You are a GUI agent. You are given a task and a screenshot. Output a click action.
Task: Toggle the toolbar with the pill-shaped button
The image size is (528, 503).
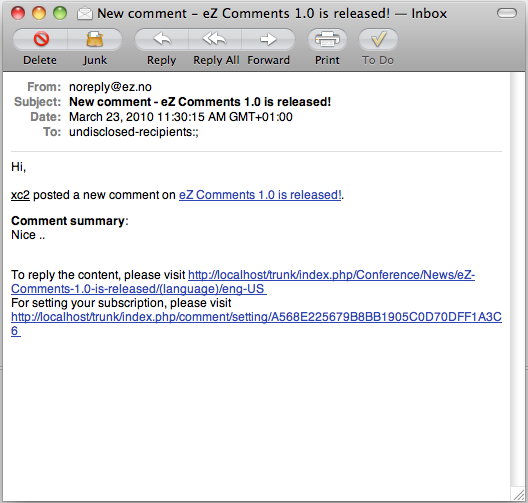pyautogui.click(x=507, y=13)
